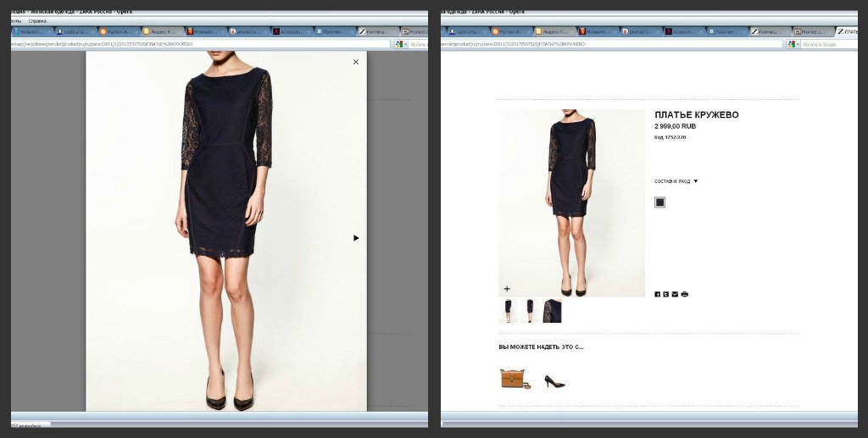Open Promod tab next to active tab, right window
This screenshot has height=438, width=868.
(x=814, y=32)
